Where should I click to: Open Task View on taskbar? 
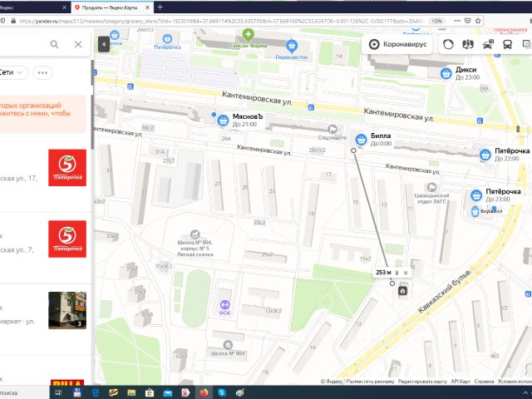(x=58, y=393)
